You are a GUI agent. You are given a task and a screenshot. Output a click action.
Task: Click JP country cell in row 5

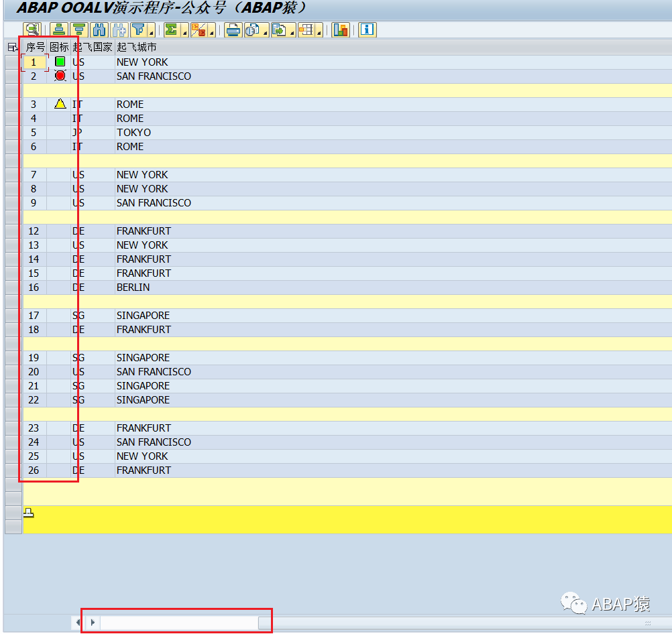pyautogui.click(x=93, y=133)
